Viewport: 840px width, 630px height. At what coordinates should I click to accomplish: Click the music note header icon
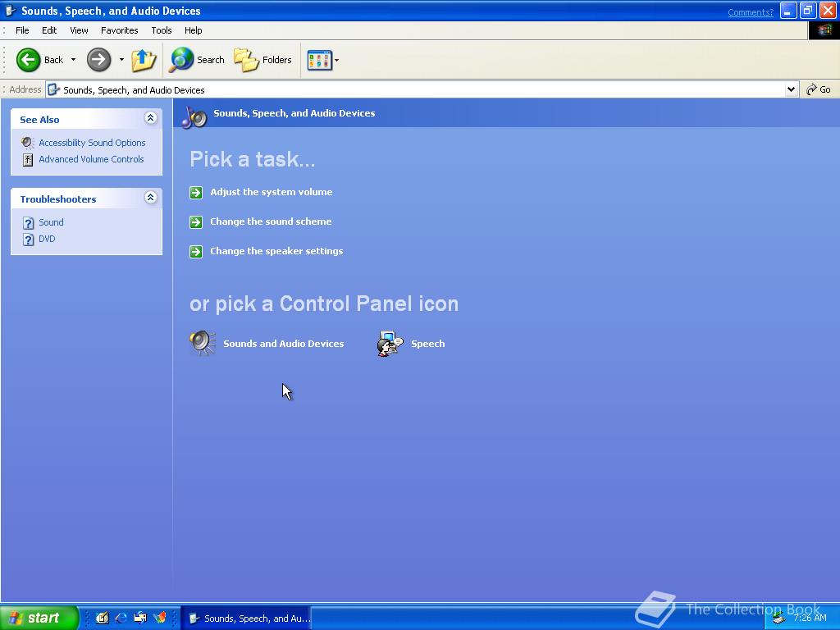194,116
